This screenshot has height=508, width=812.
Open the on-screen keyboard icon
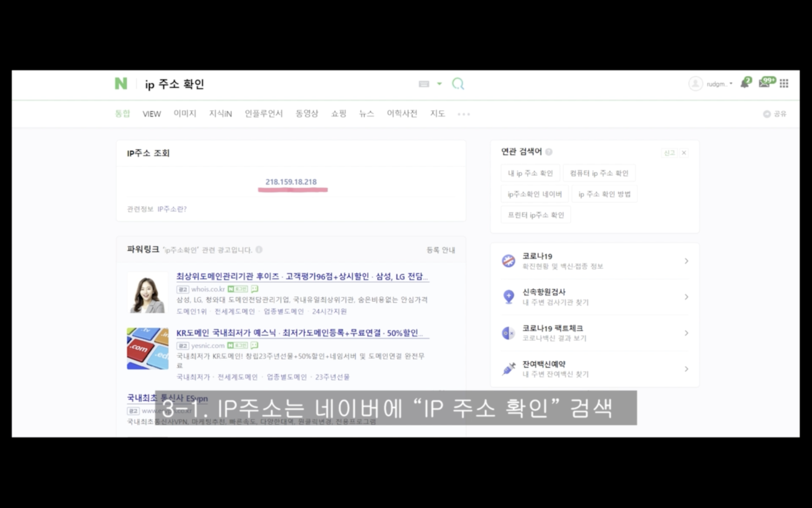coord(424,84)
